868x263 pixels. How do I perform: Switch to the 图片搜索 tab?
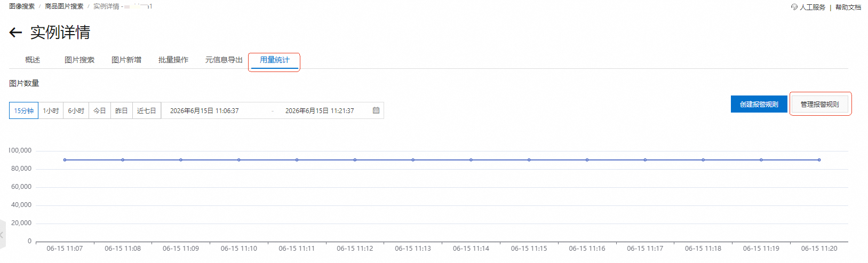(79, 60)
